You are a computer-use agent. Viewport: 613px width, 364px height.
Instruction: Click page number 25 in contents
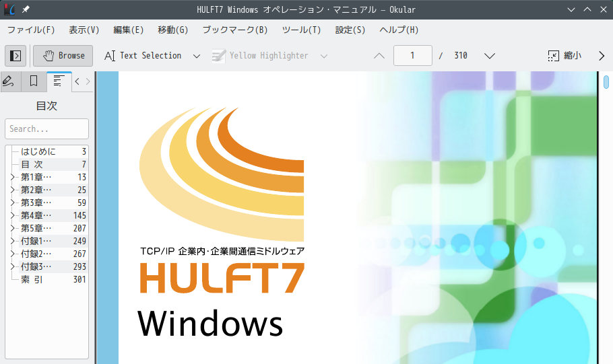(82, 190)
